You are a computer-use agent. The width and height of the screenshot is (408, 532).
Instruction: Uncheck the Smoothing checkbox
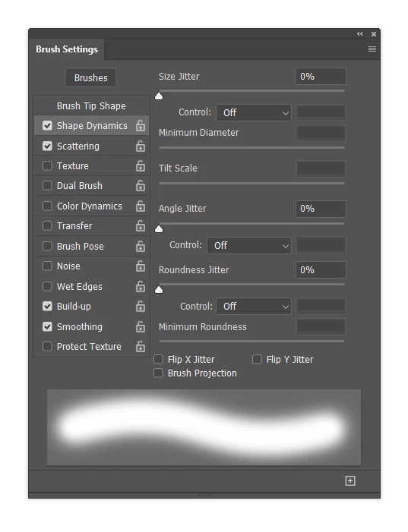tap(47, 327)
